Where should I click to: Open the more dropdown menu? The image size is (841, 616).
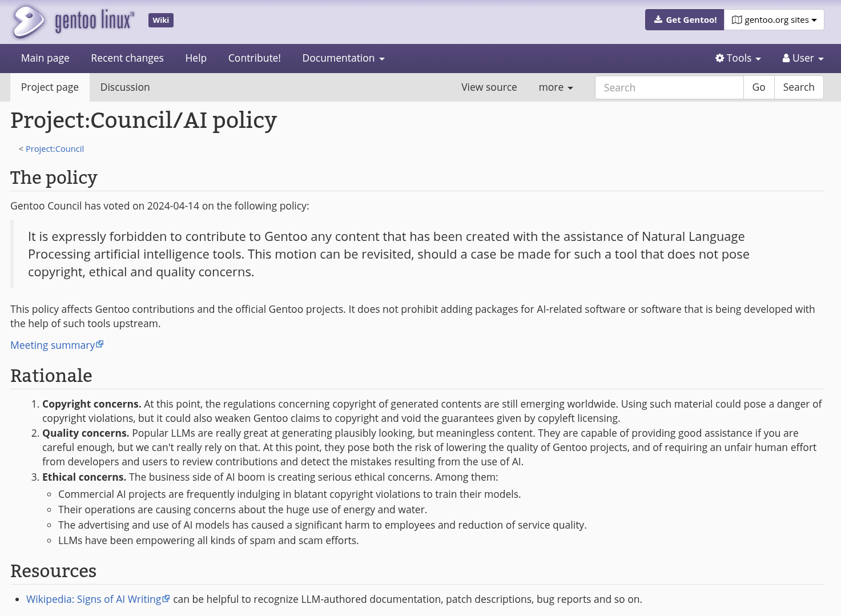(556, 87)
